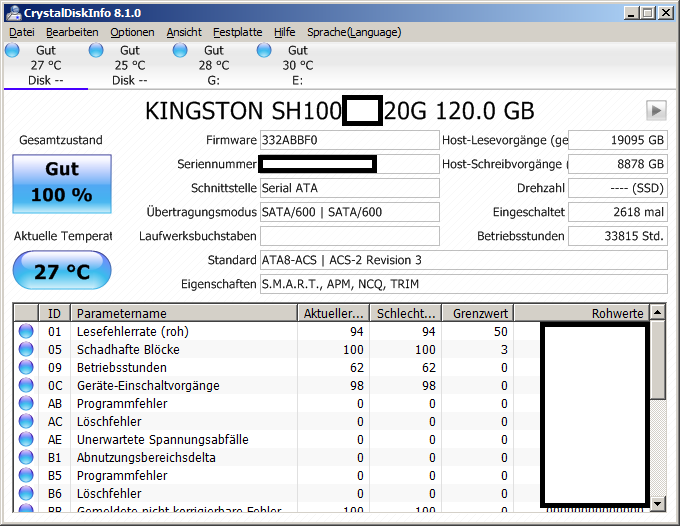Click status orb for AC Löschfehler
The image size is (680, 526).
coord(26,421)
